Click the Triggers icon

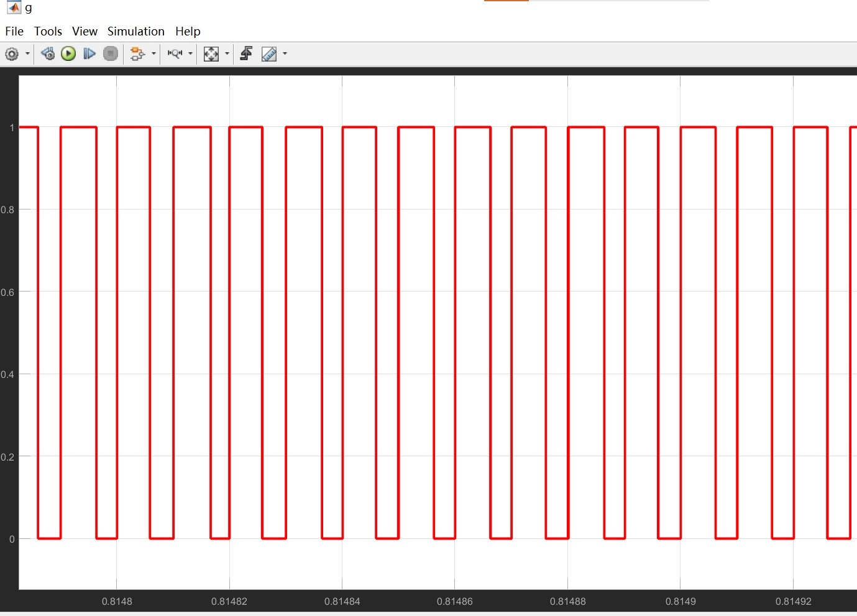tap(247, 54)
